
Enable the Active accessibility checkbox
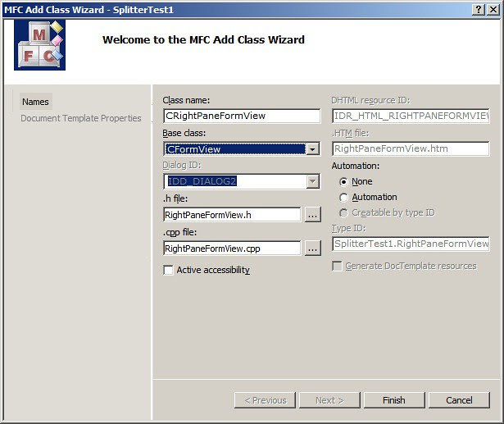[x=168, y=270]
